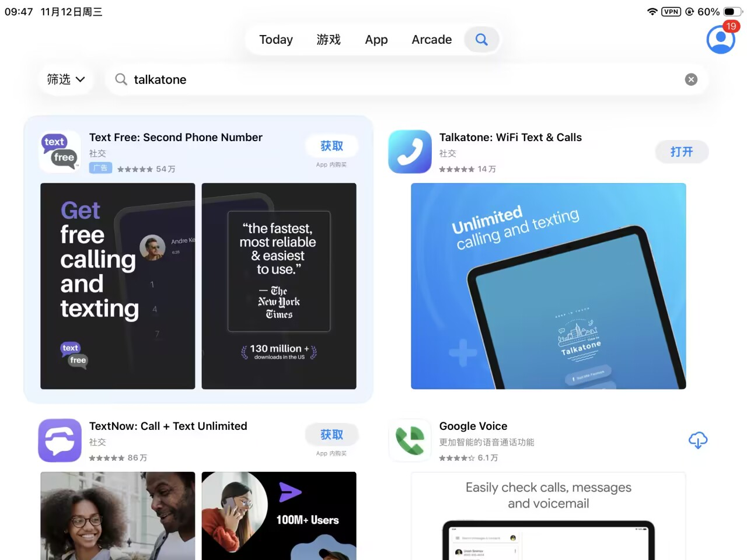Tap the TextNow purple app icon
The height and width of the screenshot is (560, 747).
click(60, 440)
